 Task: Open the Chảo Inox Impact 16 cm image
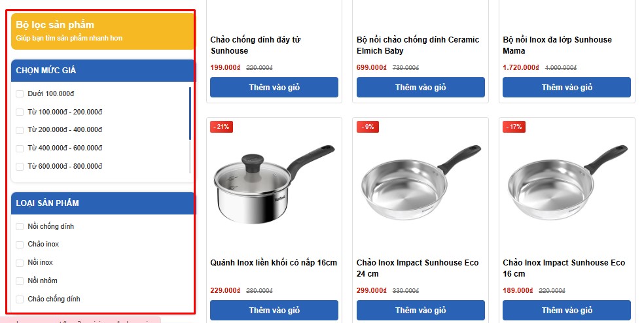point(567,185)
